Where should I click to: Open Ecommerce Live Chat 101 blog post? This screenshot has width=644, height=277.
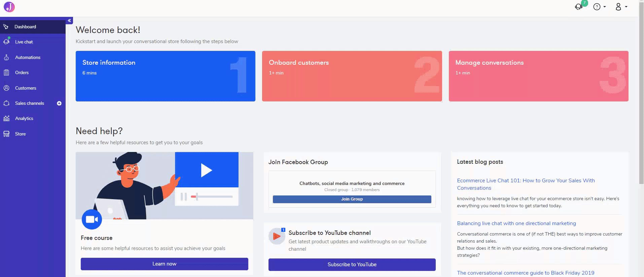pyautogui.click(x=526, y=184)
